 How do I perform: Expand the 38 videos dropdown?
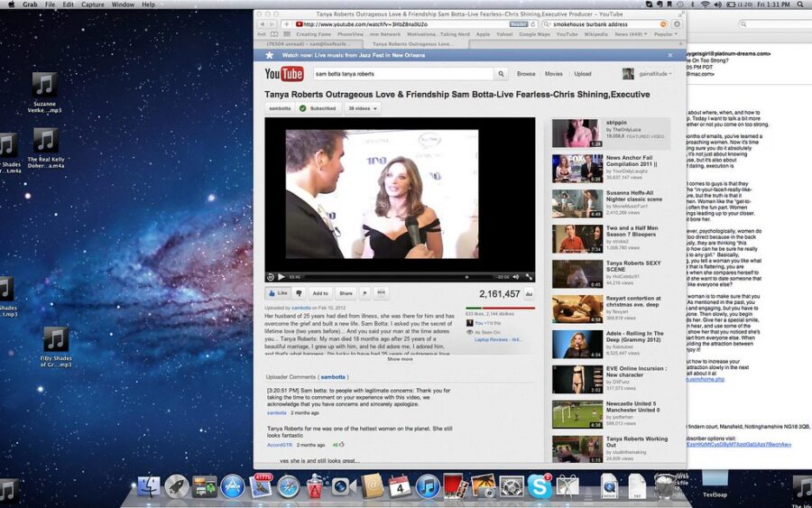(363, 108)
